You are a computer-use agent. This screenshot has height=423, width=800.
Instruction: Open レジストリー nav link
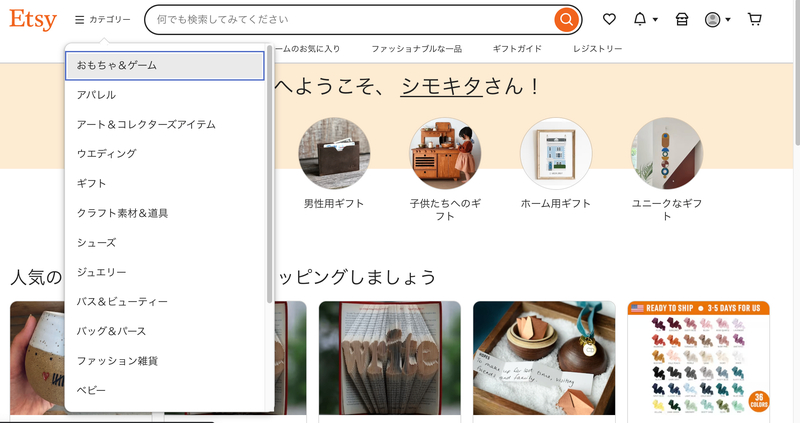click(x=597, y=49)
